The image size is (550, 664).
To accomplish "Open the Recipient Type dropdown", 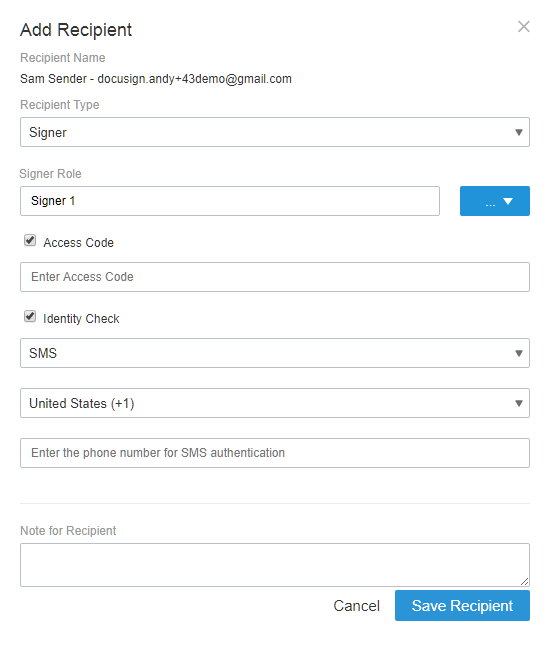I will [275, 132].
